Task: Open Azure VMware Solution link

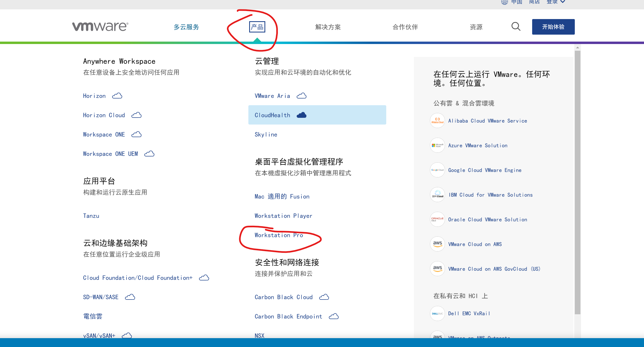Action: pos(478,145)
